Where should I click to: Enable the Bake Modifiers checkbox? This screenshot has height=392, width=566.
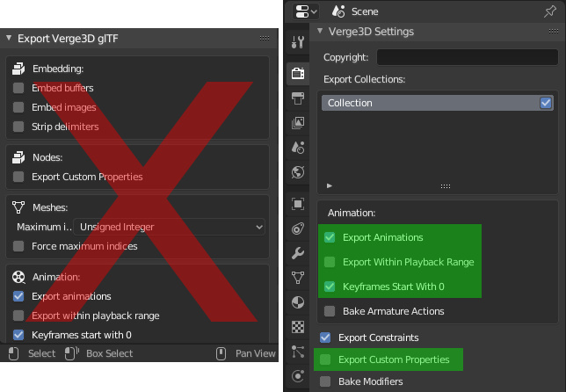coord(325,381)
